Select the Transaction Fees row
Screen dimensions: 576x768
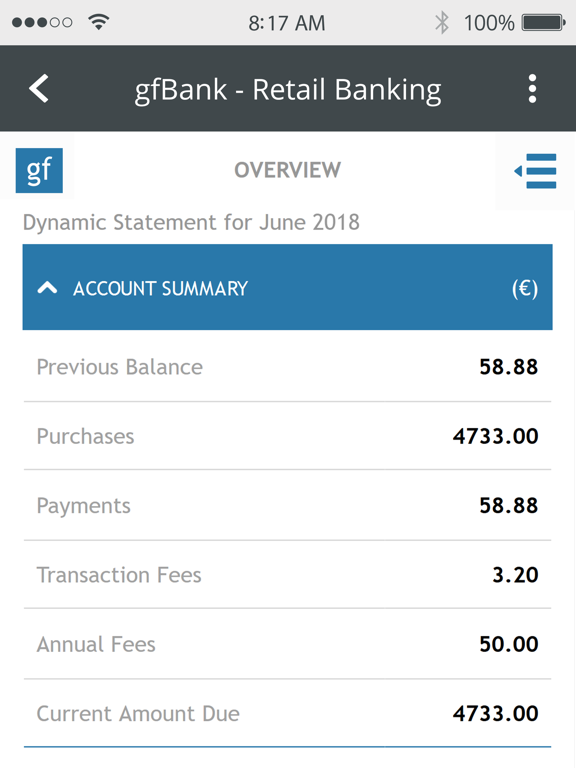[288, 575]
